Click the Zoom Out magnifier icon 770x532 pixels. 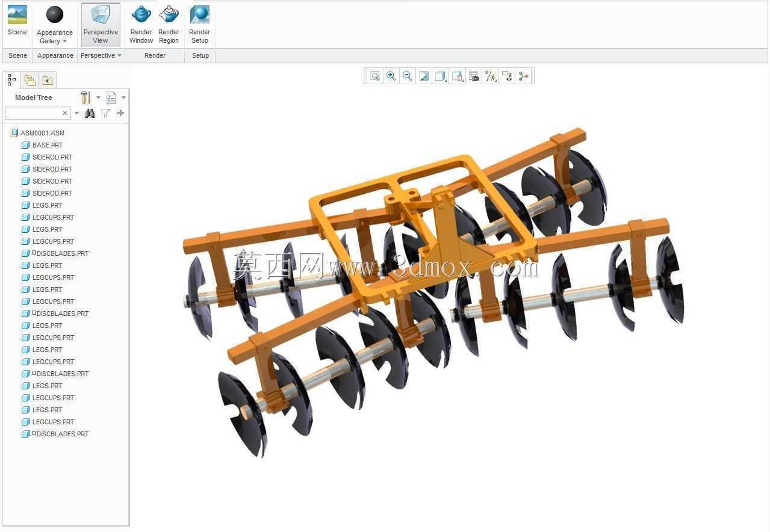(408, 76)
